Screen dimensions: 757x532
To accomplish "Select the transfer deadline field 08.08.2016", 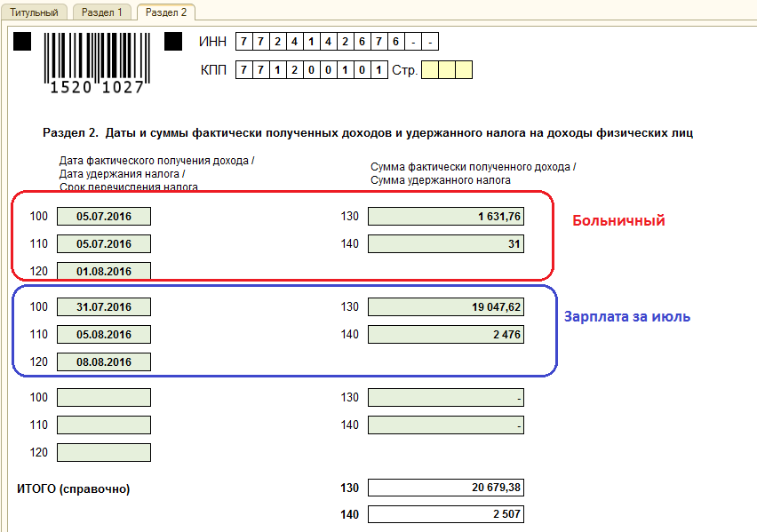I will coord(103,361).
